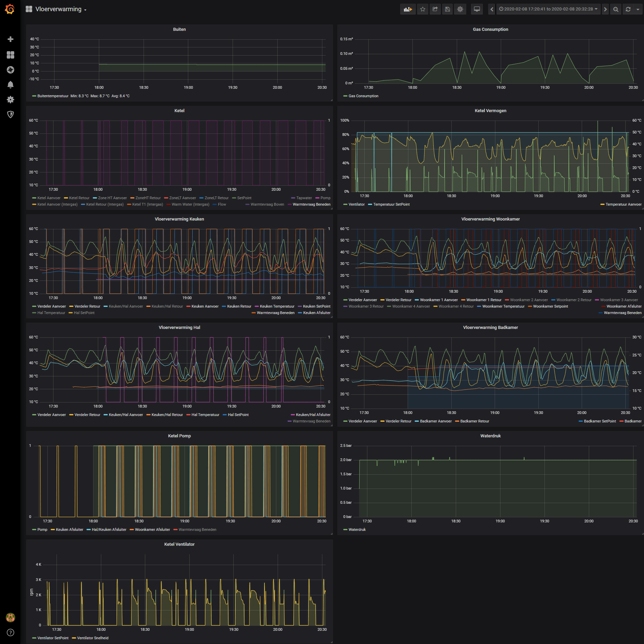Open the Buiten panel title menu
This screenshot has height=644, width=644.
pos(179,29)
